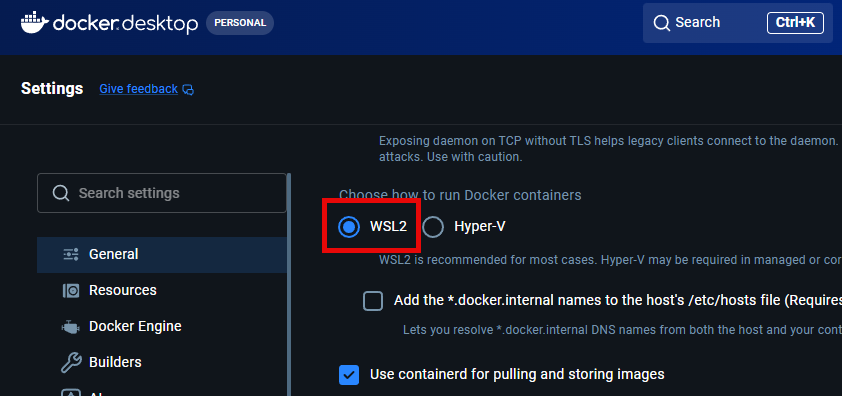Click the feedback speech bubble icon
Viewport: 842px width, 396px height.
pos(188,90)
